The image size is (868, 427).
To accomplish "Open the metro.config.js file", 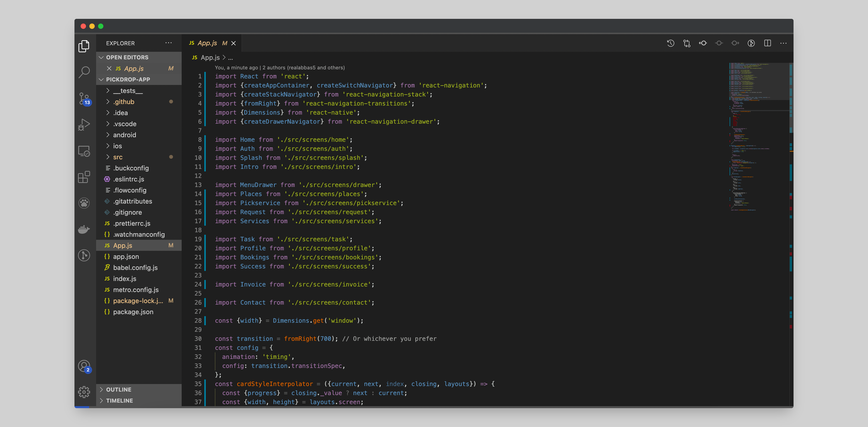I will tap(139, 290).
